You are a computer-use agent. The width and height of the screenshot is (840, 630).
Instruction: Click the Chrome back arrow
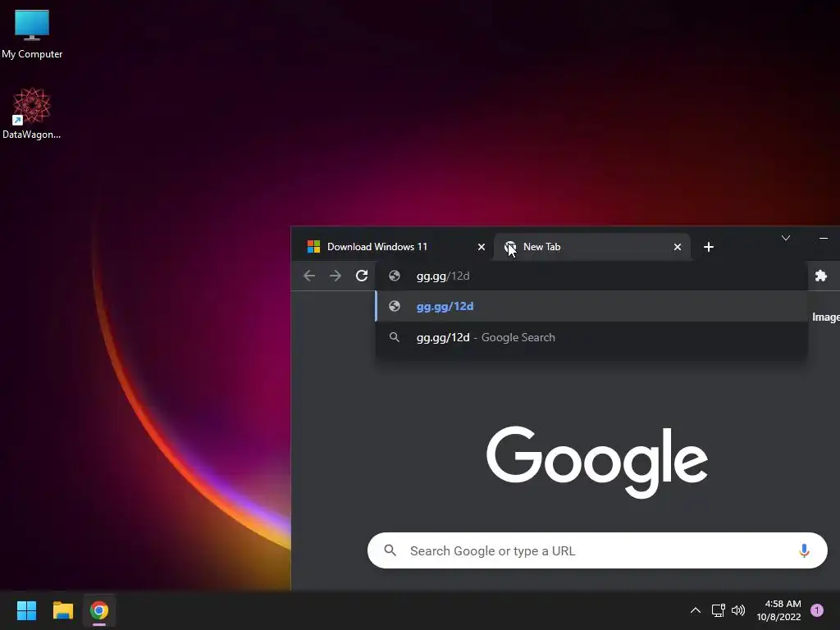309,276
